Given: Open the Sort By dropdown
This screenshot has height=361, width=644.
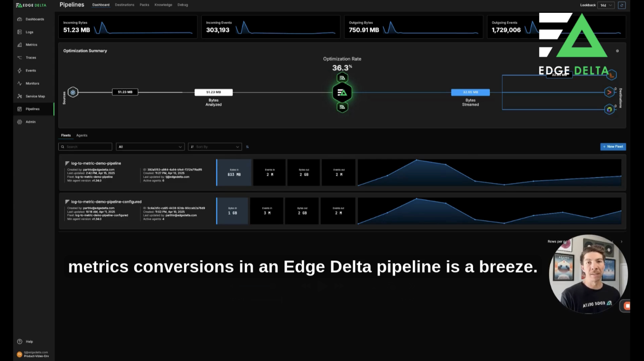Looking at the screenshot, I should pos(215,146).
